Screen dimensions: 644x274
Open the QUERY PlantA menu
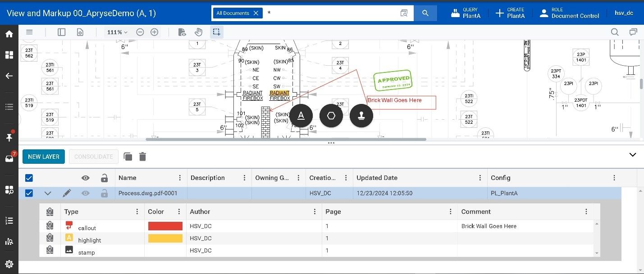[466, 13]
